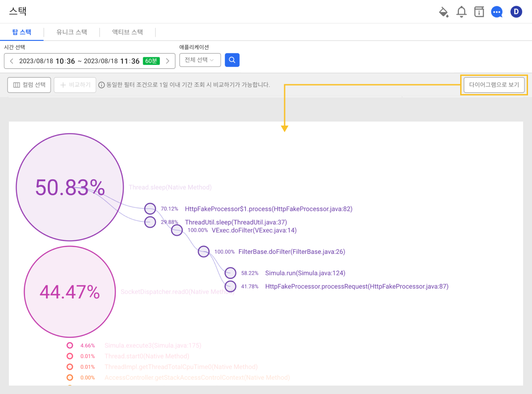Screen dimensions: 532x394
Task: Click text HttpFakeProcessor$1.process(HttpFakeProcessor.java:82)
Action: [x=269, y=209]
